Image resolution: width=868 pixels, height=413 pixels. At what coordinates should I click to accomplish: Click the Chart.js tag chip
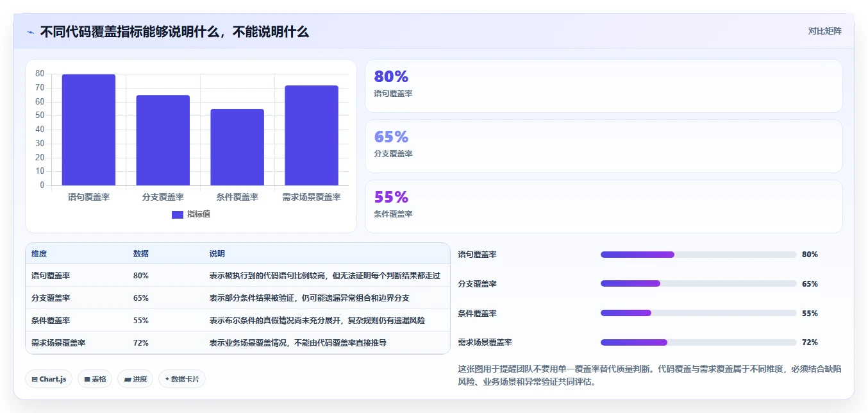point(49,379)
